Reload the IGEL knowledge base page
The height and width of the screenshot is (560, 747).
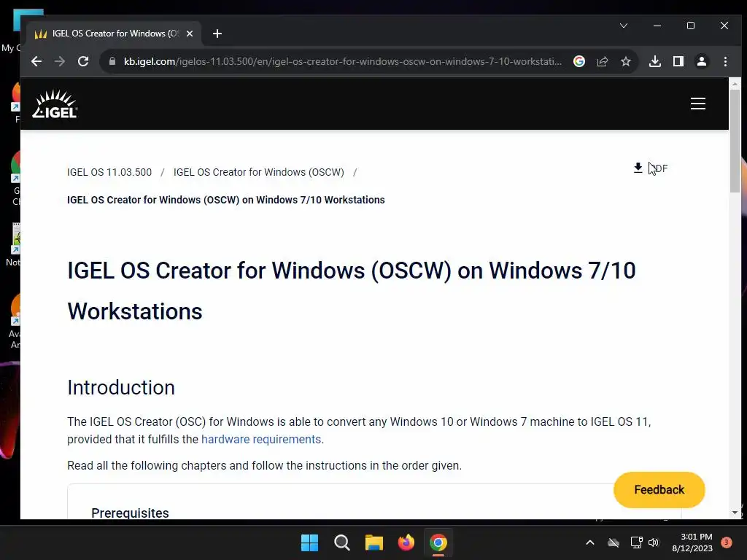(83, 61)
